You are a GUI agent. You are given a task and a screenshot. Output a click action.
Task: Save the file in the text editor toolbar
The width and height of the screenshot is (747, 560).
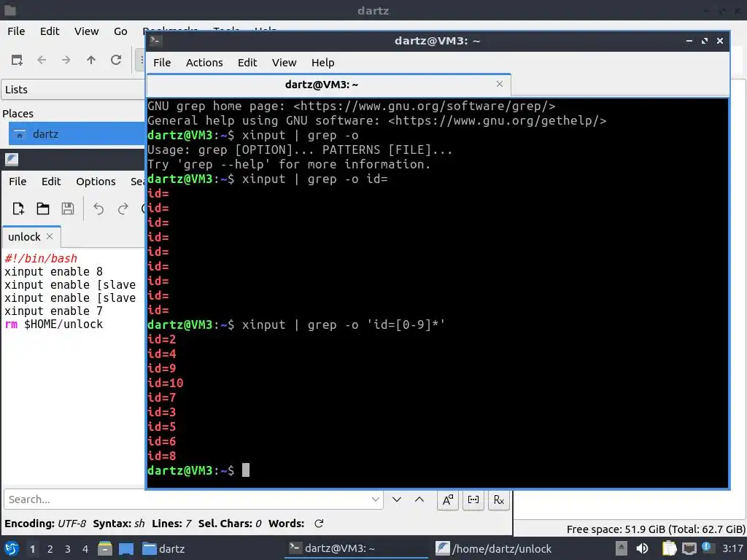(x=68, y=209)
